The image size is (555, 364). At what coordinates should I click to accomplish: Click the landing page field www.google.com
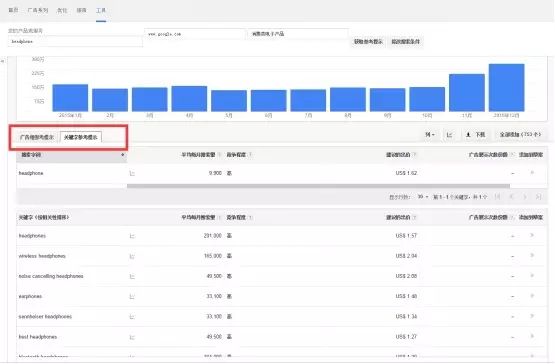[x=194, y=34]
